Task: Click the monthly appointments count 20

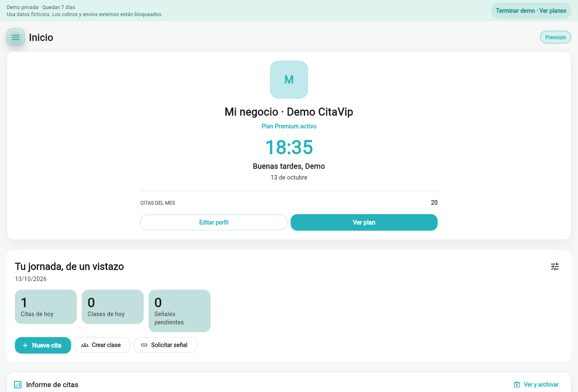Action: 434,203
